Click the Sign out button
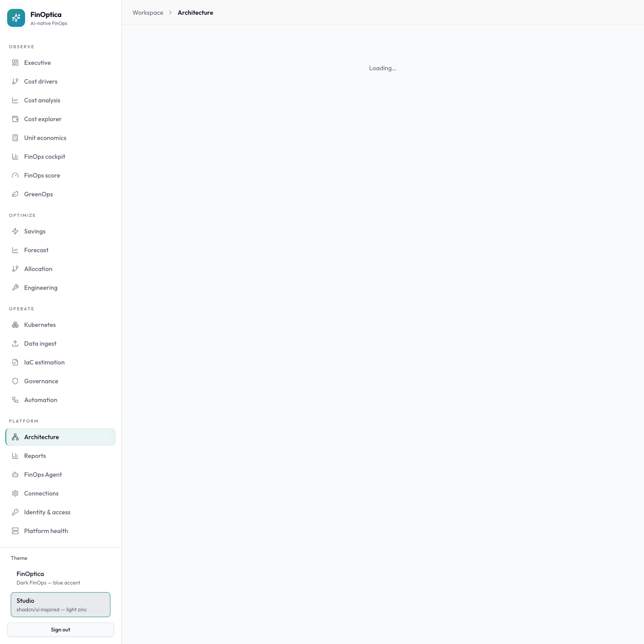 [x=60, y=630]
